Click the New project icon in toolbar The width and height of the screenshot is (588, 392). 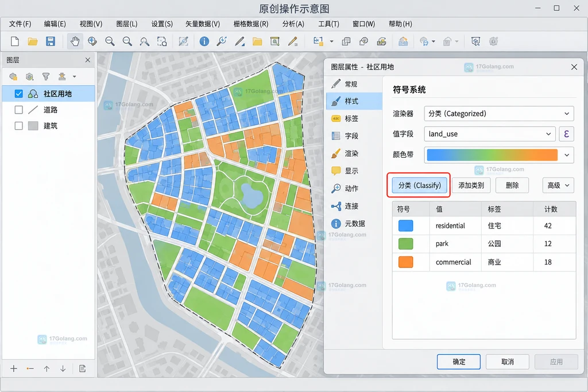(x=14, y=41)
